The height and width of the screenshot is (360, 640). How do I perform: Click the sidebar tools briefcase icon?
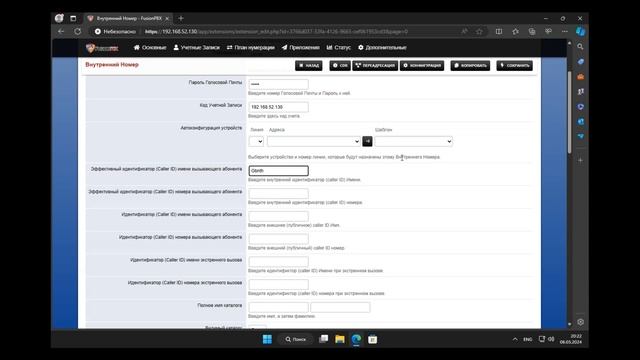580,77
